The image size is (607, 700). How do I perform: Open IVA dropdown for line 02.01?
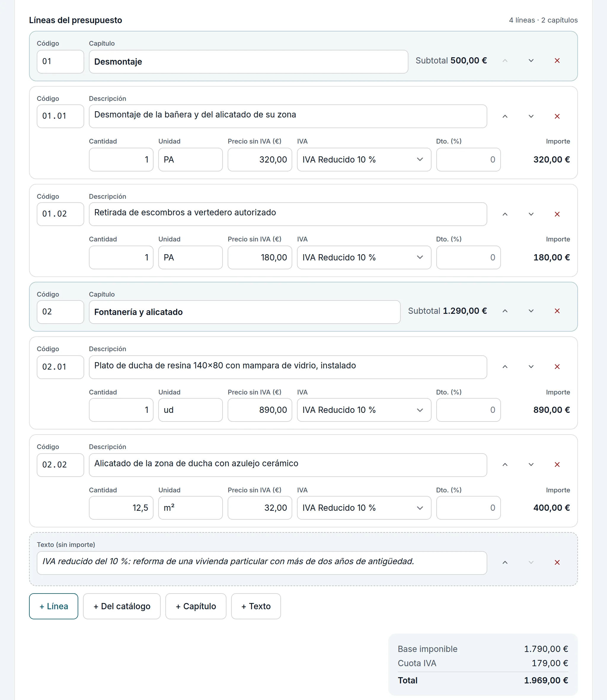click(x=364, y=410)
